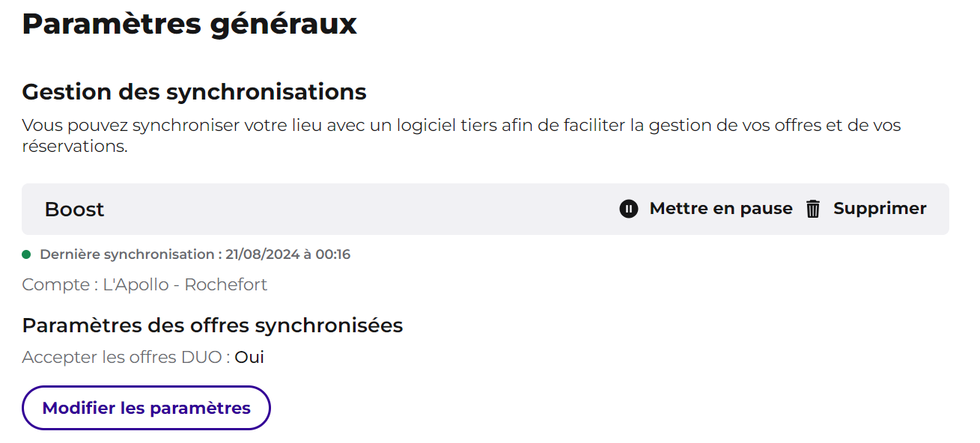Pause sync via Mettre en pause
This screenshot has height=443, width=980.
(x=706, y=209)
